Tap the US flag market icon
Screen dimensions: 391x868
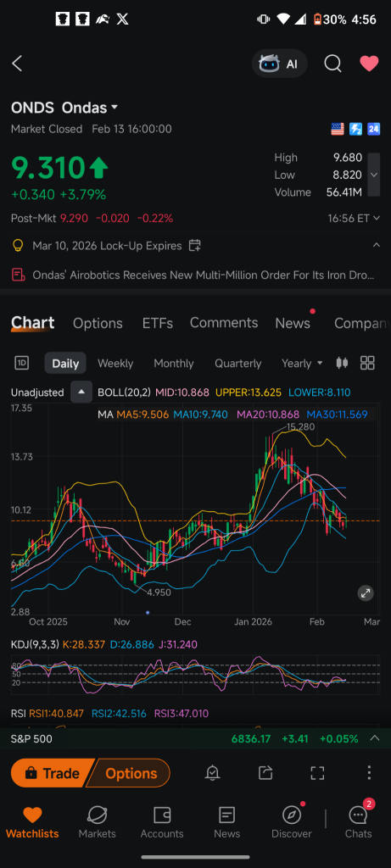[x=338, y=129]
